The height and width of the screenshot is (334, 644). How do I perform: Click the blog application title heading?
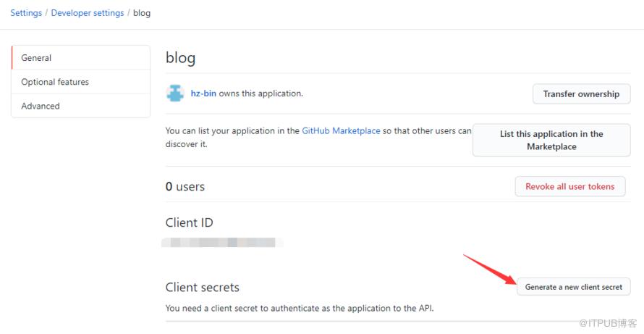[180, 58]
